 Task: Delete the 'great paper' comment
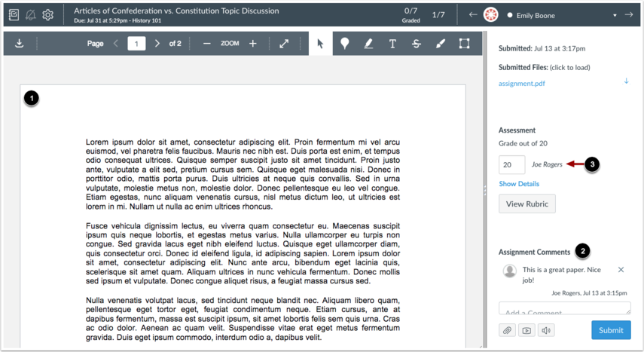(x=621, y=270)
